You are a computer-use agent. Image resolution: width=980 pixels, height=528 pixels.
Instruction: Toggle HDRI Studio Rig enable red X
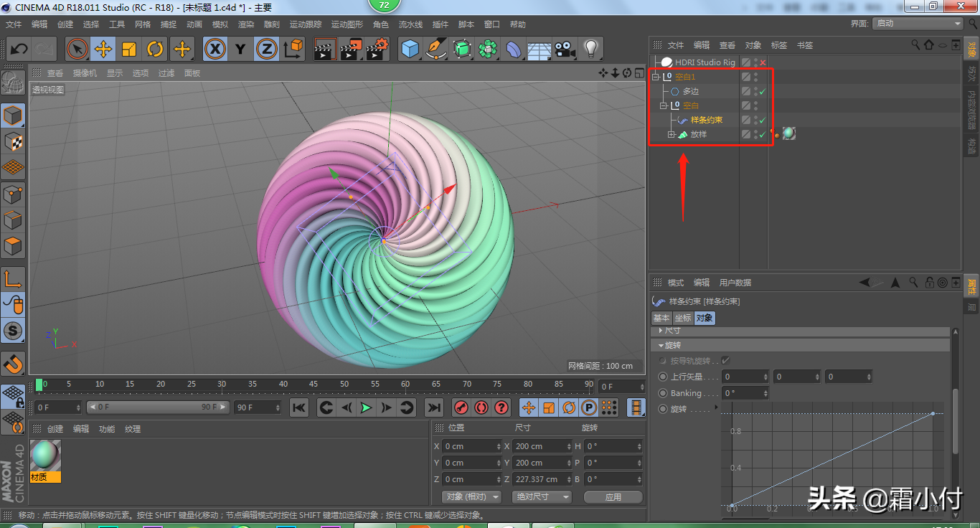(x=763, y=63)
